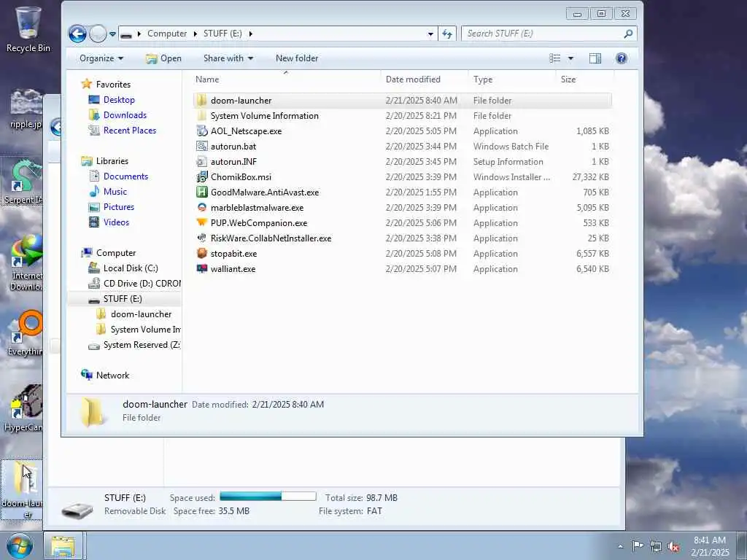747x560 pixels.
Task: Toggle the preview pane button
Action: (595, 58)
